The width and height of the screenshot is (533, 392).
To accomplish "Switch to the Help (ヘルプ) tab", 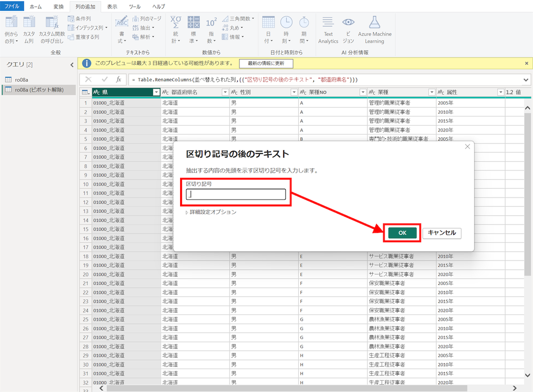I will tap(158, 6).
